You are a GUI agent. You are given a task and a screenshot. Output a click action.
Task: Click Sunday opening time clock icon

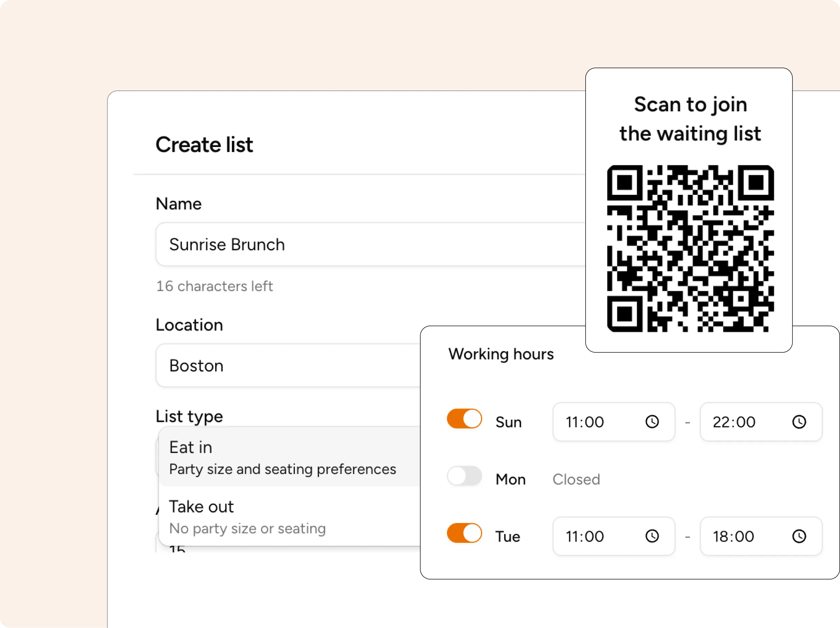coord(652,422)
